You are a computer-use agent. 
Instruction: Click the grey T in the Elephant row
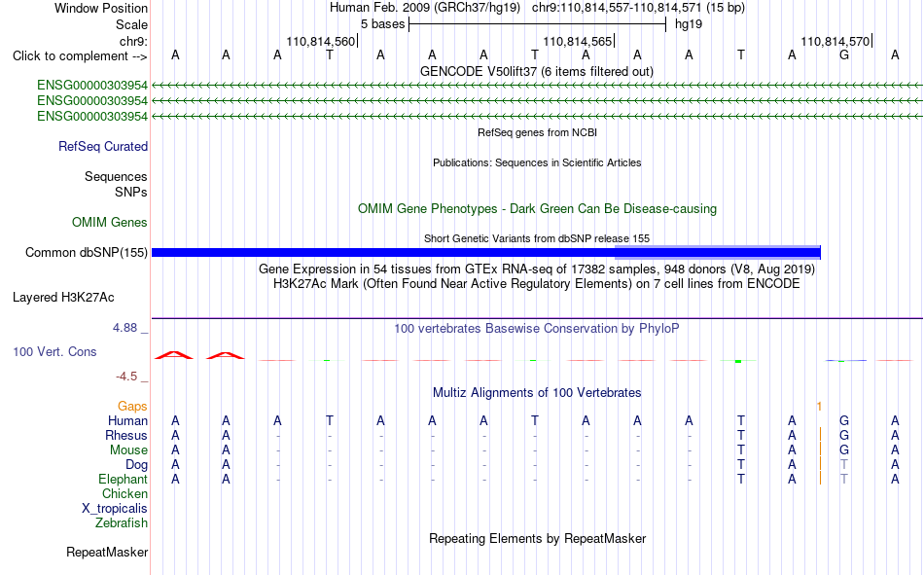click(x=844, y=480)
